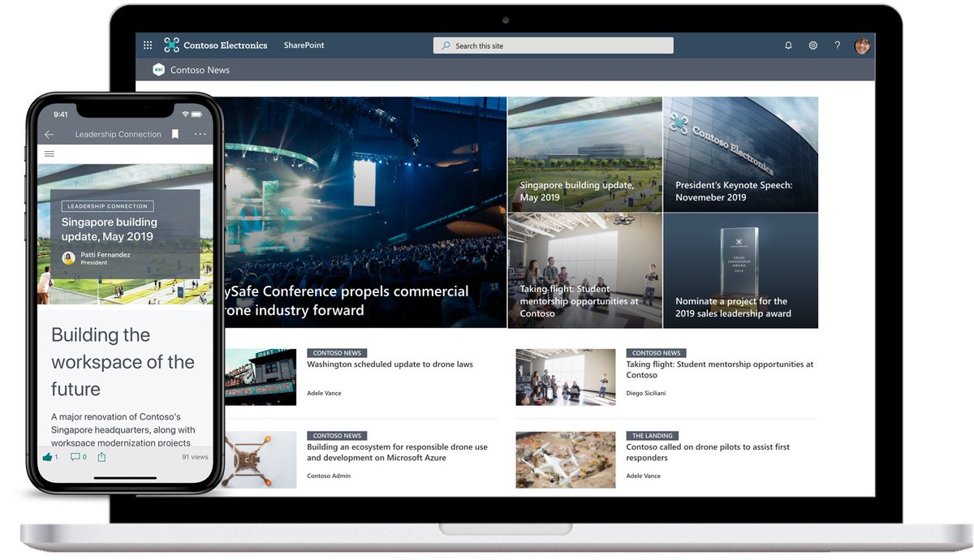Toggle the bookmark on Leadership Connection
The height and width of the screenshot is (560, 974).
pos(175,134)
